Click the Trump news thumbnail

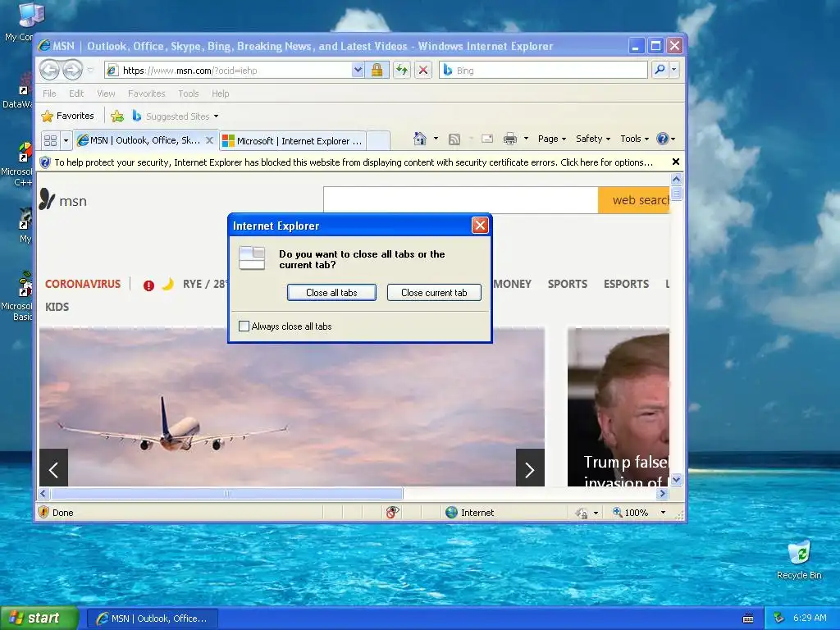click(x=619, y=407)
